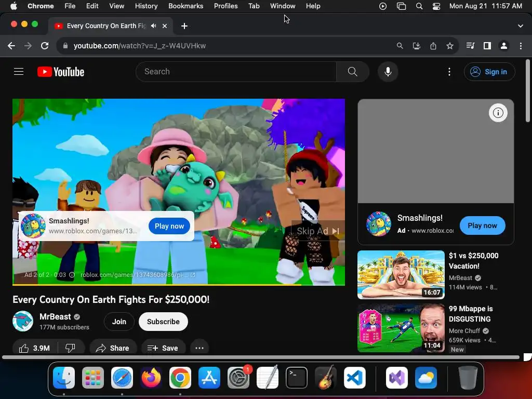
Task: Open Spotlight search in menu bar
Action: tap(419, 6)
